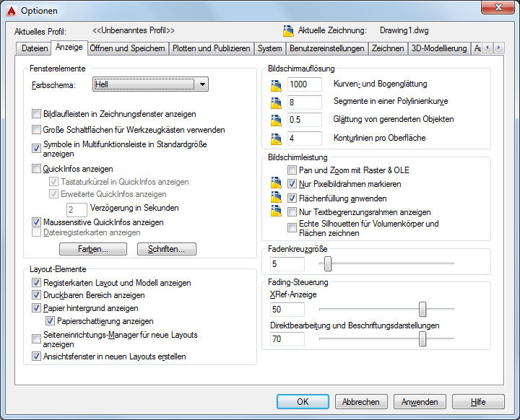
Task: Toggle Flächenfüllung anwenden checkbox
Action: pos(292,198)
